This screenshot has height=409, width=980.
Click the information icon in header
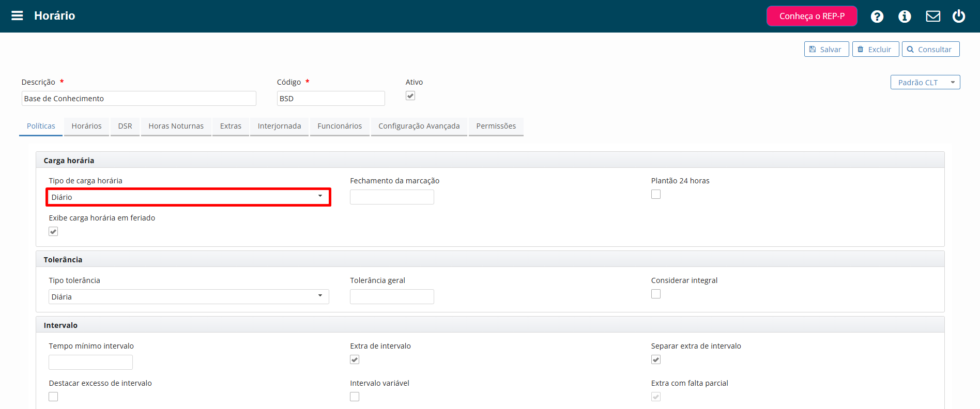click(905, 17)
